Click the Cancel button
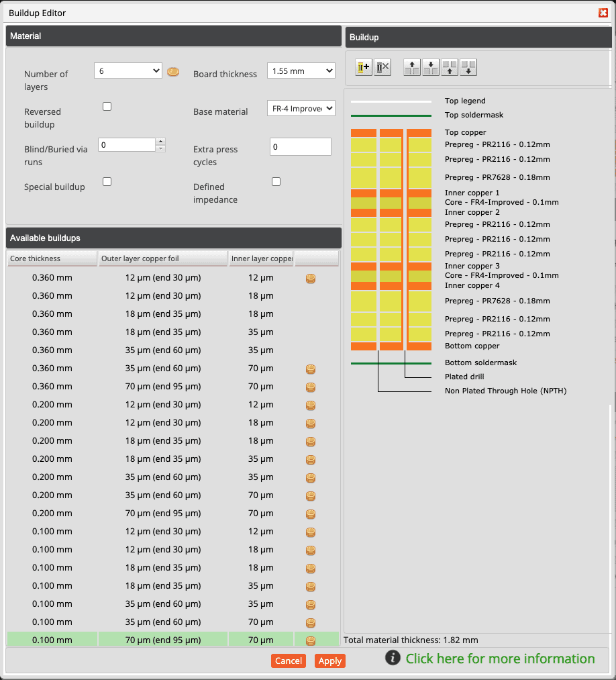The width and height of the screenshot is (616, 680). [x=289, y=661]
